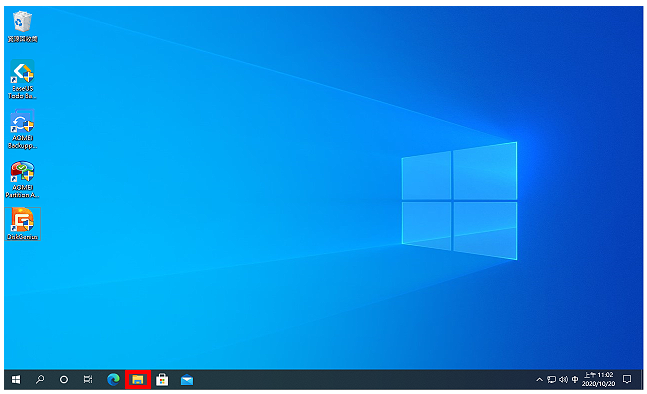Open the Windows Start menu

[16, 379]
